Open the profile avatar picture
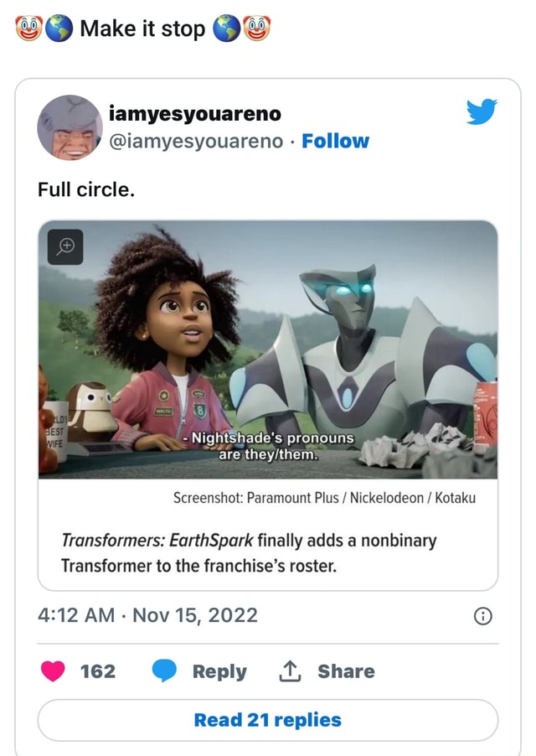 click(x=71, y=127)
